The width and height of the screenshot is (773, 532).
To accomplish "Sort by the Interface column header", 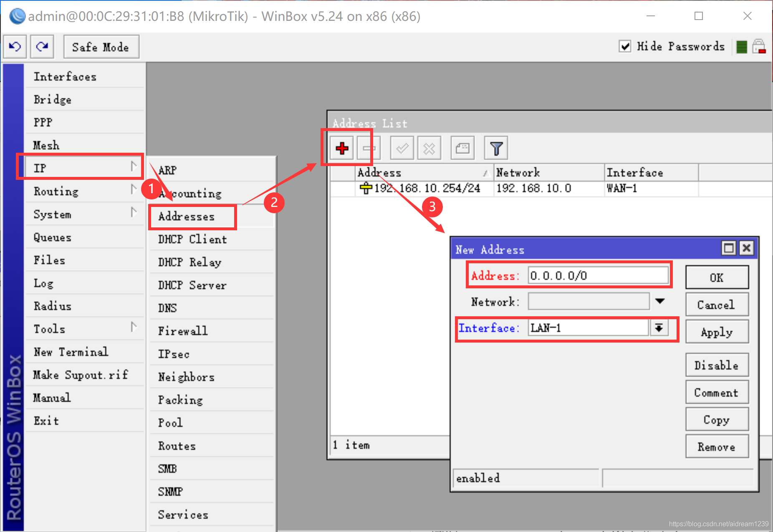I will tap(651, 172).
